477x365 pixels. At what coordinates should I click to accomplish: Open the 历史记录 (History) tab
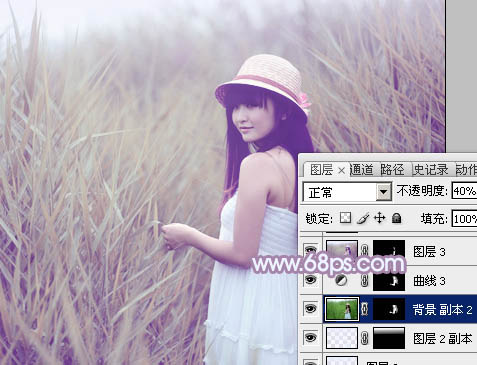(430, 170)
